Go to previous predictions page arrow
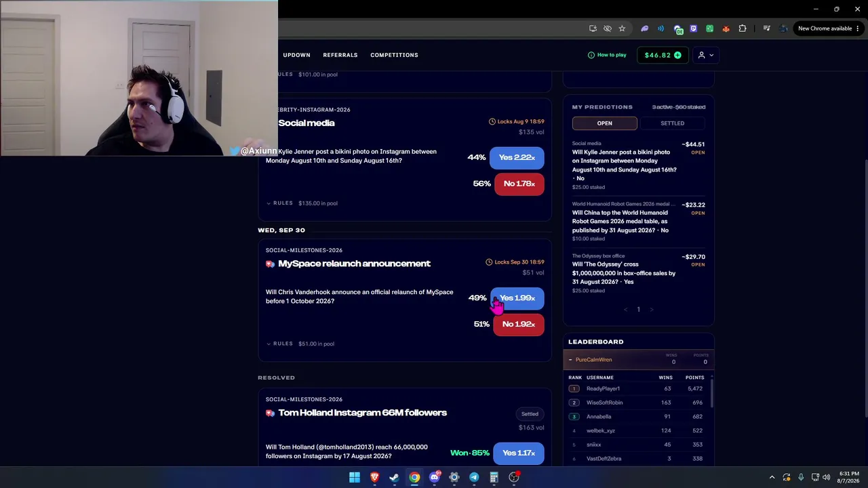868x488 pixels. (x=625, y=310)
